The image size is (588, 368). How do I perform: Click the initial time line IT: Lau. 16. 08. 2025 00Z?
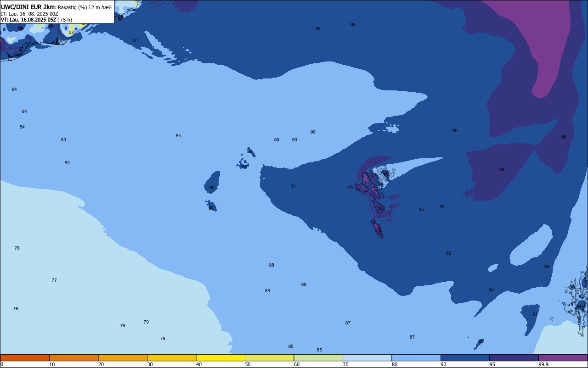(x=29, y=14)
